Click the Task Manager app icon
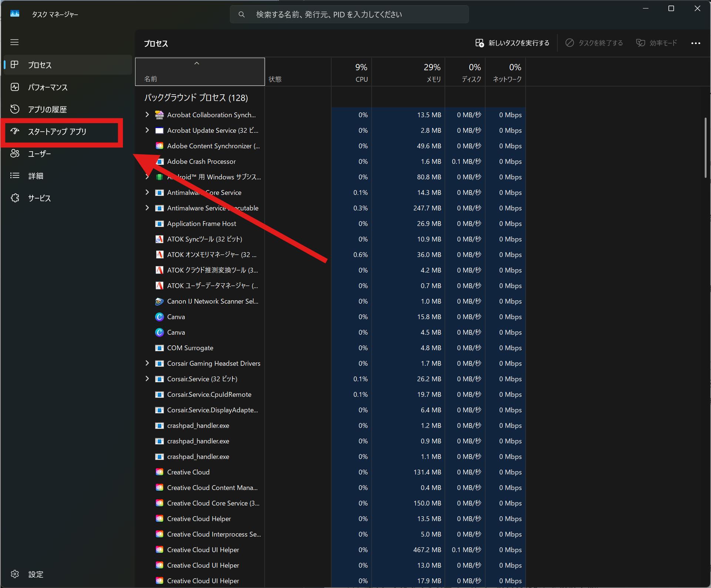The height and width of the screenshot is (588, 711). 15,14
